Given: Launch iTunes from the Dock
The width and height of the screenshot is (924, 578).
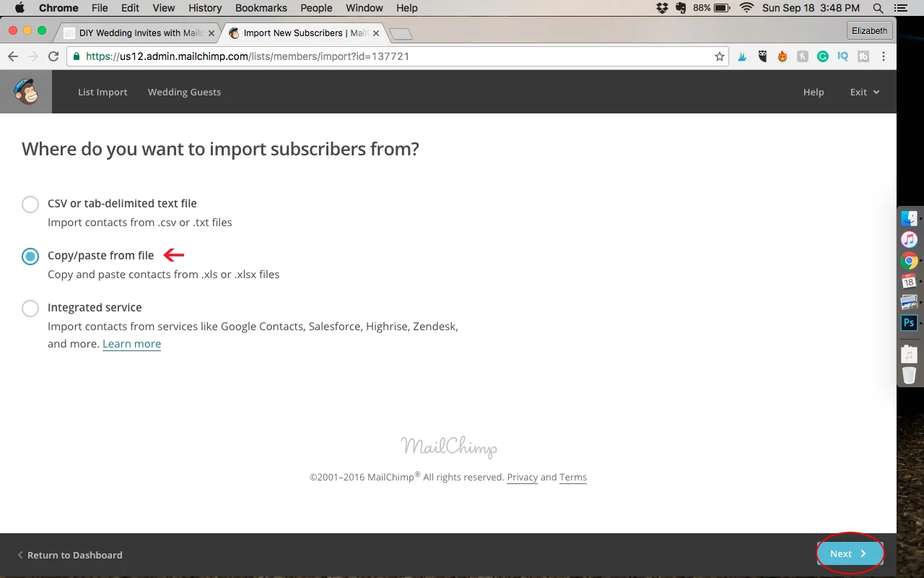Looking at the screenshot, I should 909,239.
